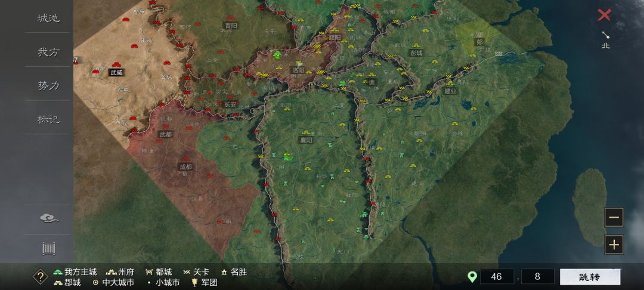644x290 pixels.
Task: Click 小城市 legend entry
Action: [x=163, y=283]
